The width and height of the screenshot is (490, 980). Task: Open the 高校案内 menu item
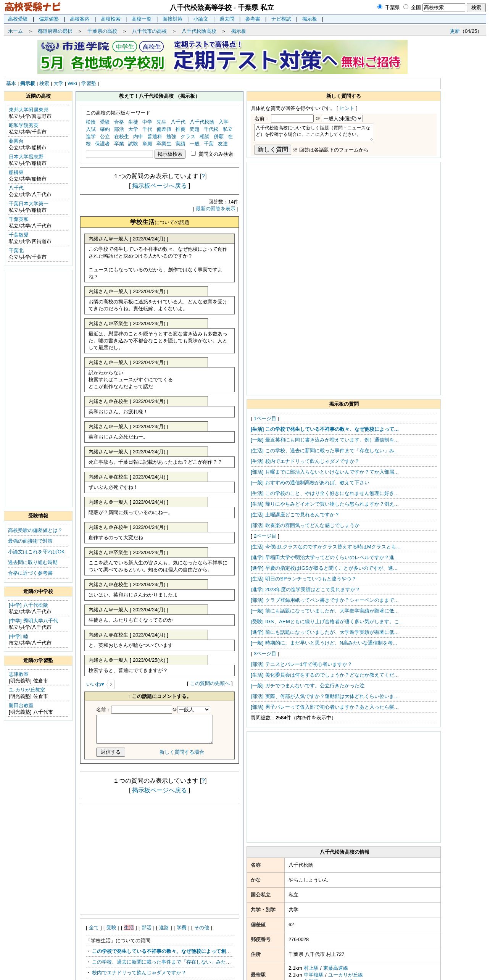(79, 19)
